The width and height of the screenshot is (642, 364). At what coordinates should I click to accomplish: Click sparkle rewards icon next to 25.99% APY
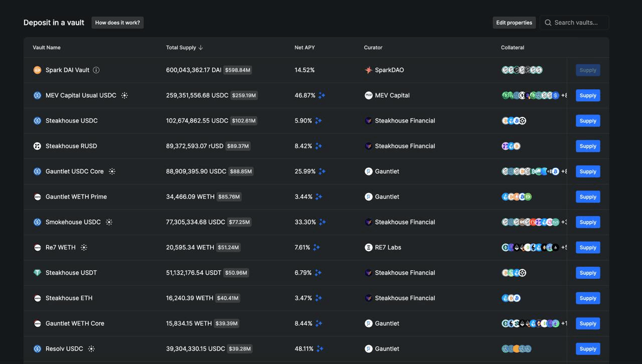[322, 171]
